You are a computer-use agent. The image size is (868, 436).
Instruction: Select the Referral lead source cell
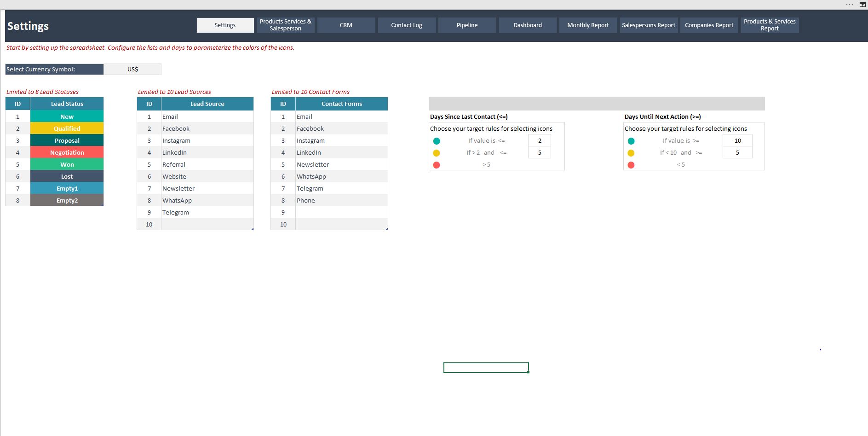[207, 164]
